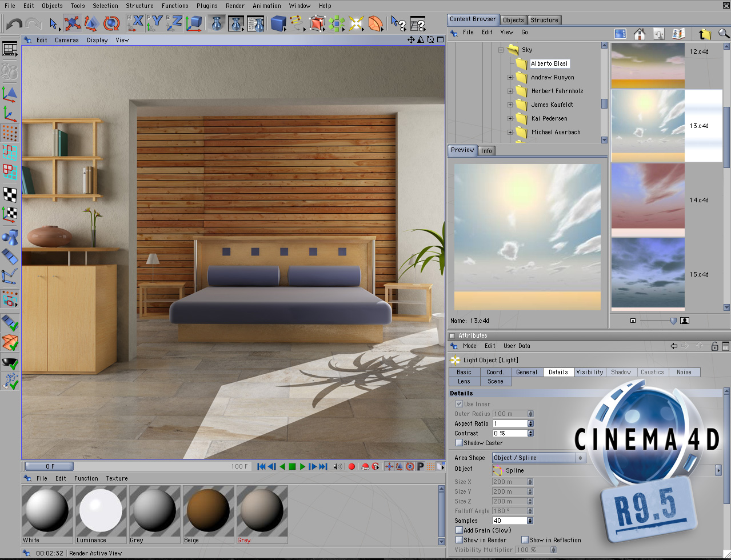
Task: Open the Info tab beside Preview
Action: [486, 151]
